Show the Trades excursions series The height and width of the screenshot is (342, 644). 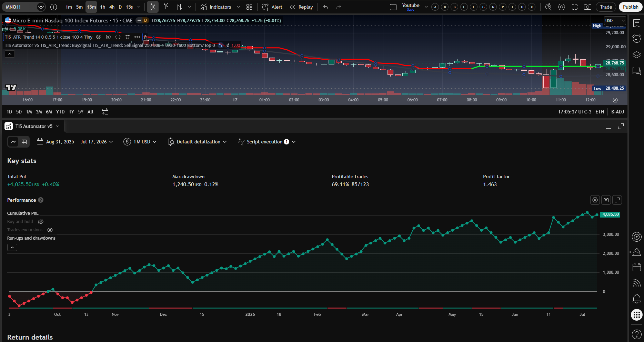(x=50, y=230)
